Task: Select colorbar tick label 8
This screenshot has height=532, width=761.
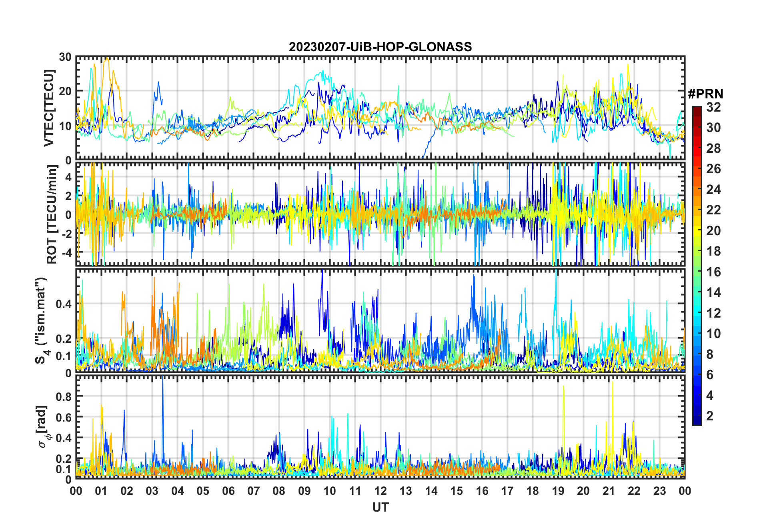Action: point(710,354)
